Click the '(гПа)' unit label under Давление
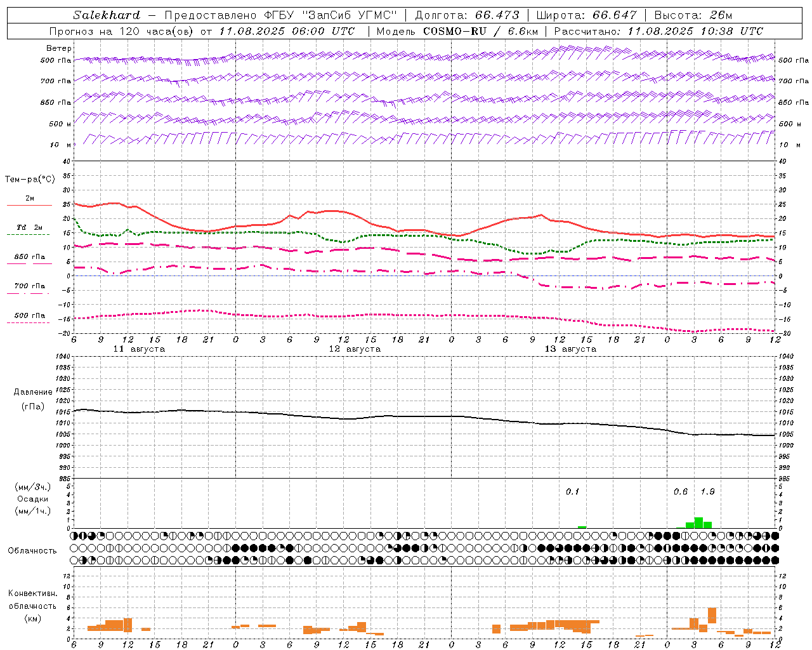 (x=33, y=406)
